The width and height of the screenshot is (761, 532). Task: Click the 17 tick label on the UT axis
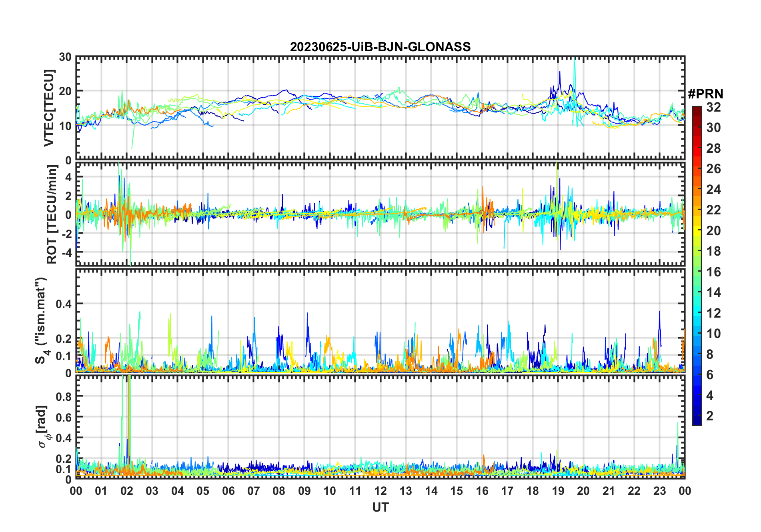point(507,491)
